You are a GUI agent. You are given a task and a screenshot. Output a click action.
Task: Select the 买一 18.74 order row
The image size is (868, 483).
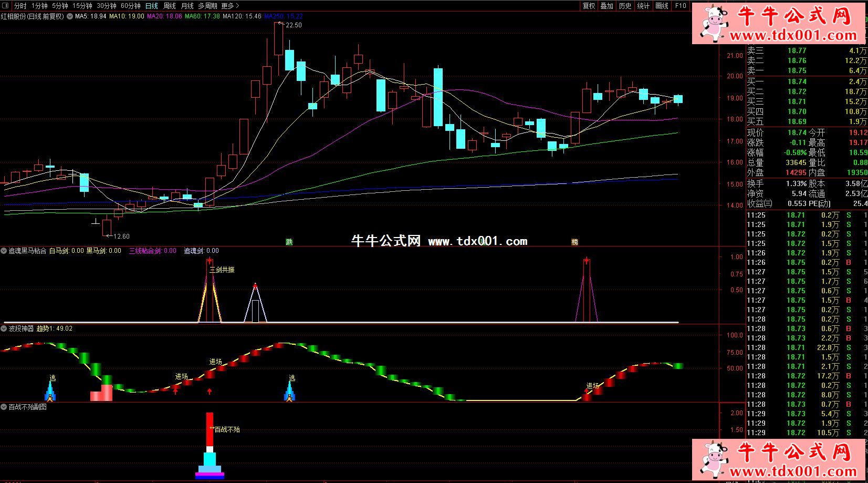pyautogui.click(x=807, y=81)
